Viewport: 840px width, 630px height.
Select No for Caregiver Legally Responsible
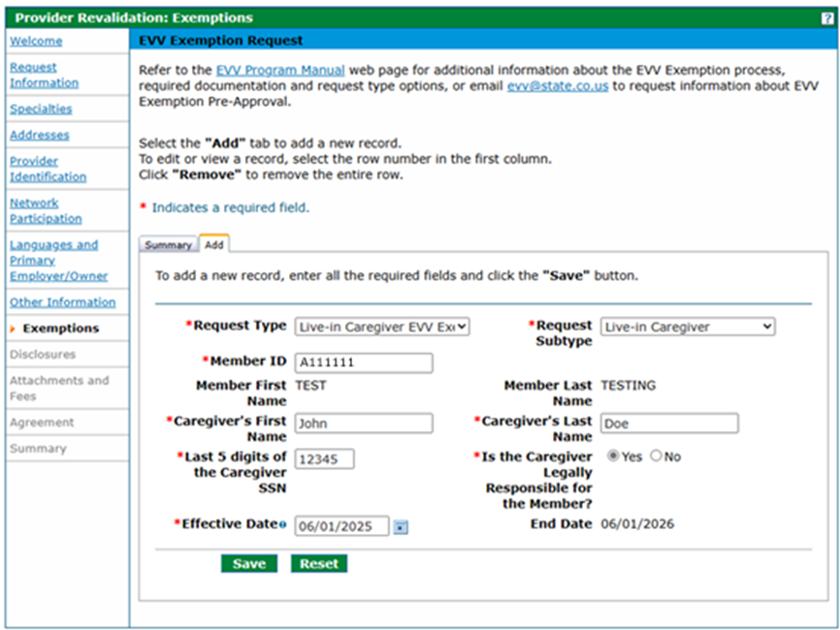point(656,457)
